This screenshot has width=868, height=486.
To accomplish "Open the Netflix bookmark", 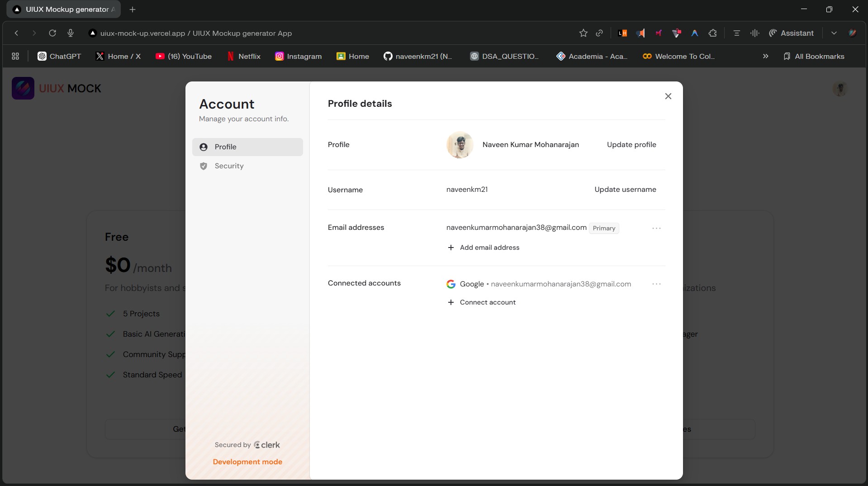I will pyautogui.click(x=244, y=56).
